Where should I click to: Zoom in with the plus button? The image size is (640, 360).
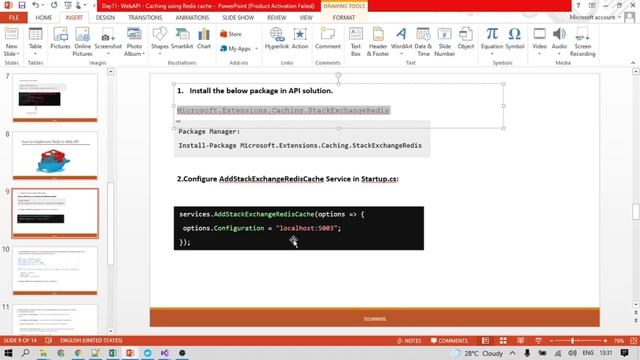tap(605, 340)
